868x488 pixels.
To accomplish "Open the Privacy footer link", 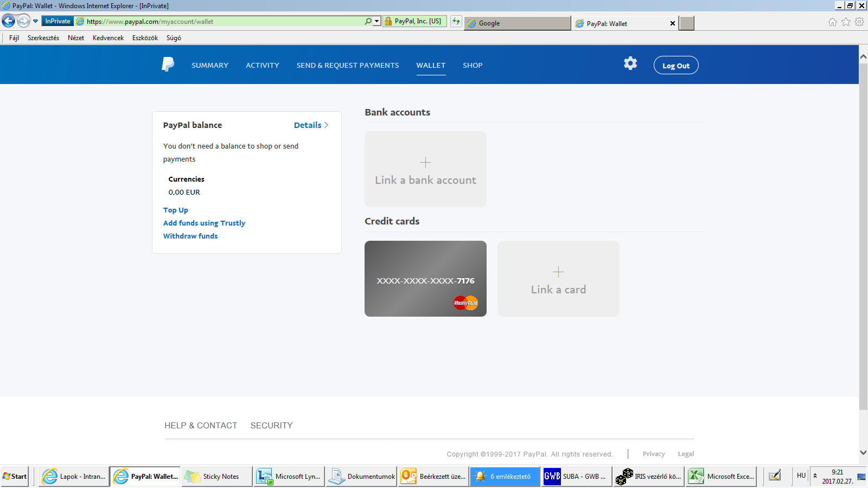I will tap(654, 454).
